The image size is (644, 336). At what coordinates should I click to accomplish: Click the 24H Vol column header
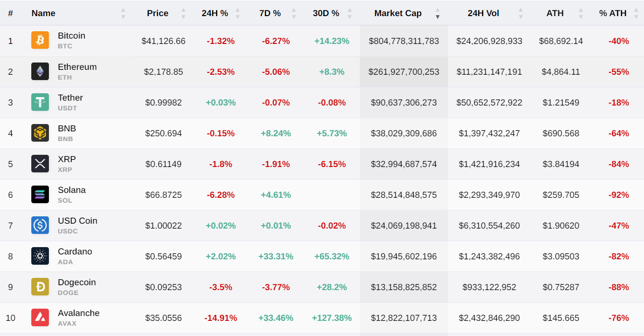[483, 13]
